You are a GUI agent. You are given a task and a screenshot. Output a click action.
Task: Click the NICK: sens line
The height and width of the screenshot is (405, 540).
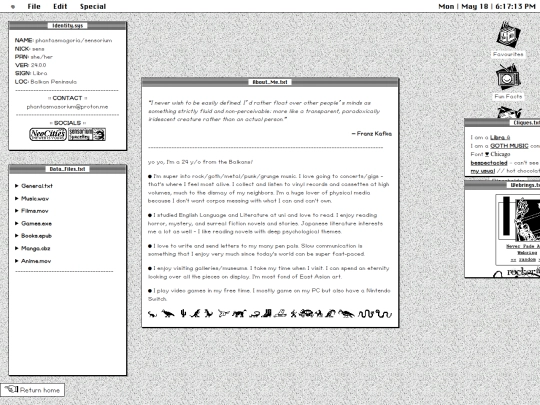(x=30, y=49)
